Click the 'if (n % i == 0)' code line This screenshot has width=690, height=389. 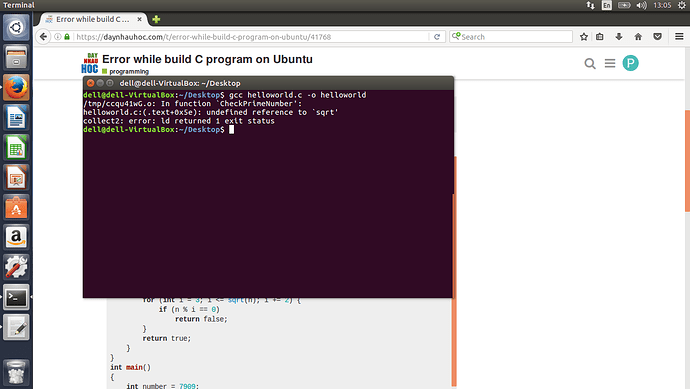pos(189,309)
